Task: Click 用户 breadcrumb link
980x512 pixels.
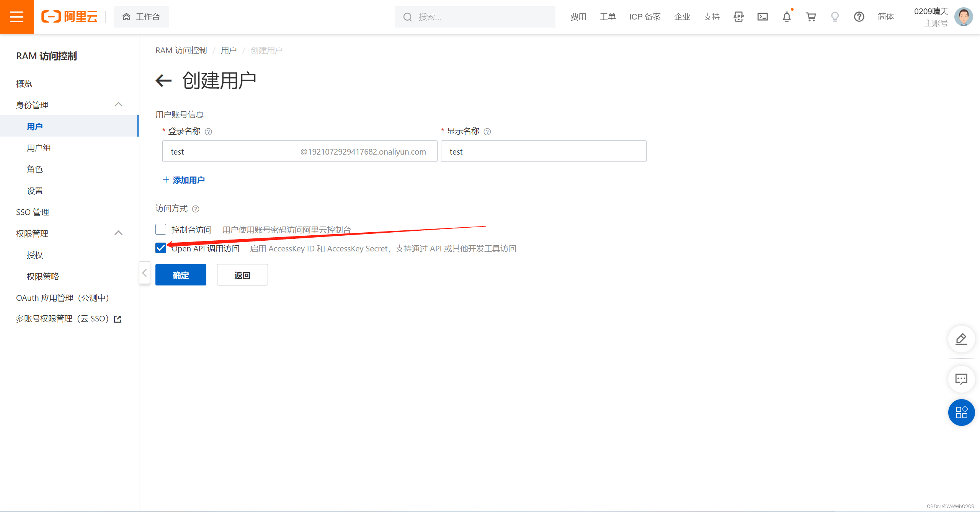Action: [x=229, y=51]
